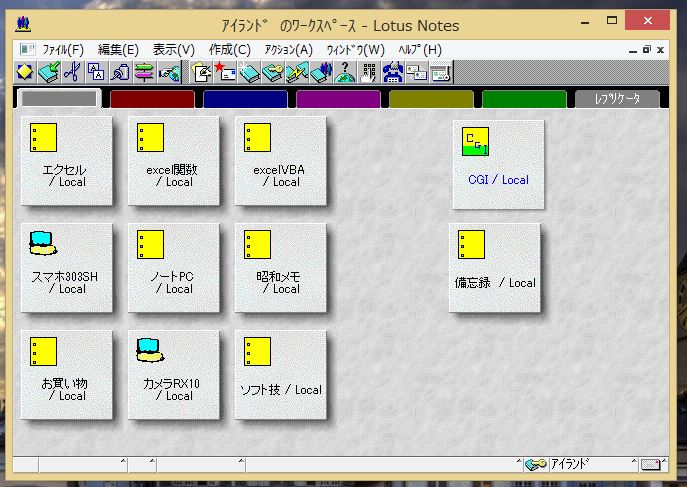Click the key icon in status bar

point(535,464)
